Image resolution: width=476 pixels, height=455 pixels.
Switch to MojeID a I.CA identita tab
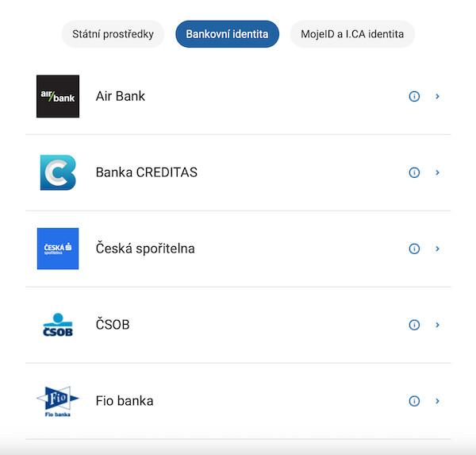click(x=352, y=34)
